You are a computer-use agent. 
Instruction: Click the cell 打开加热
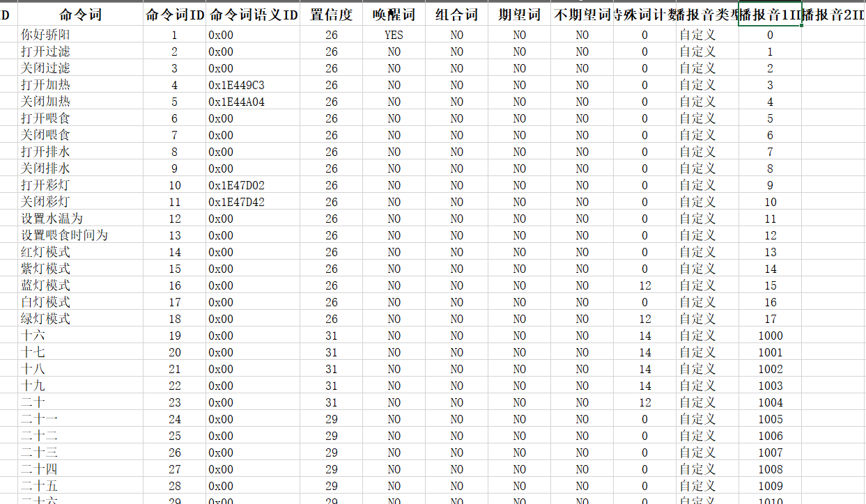(x=81, y=85)
